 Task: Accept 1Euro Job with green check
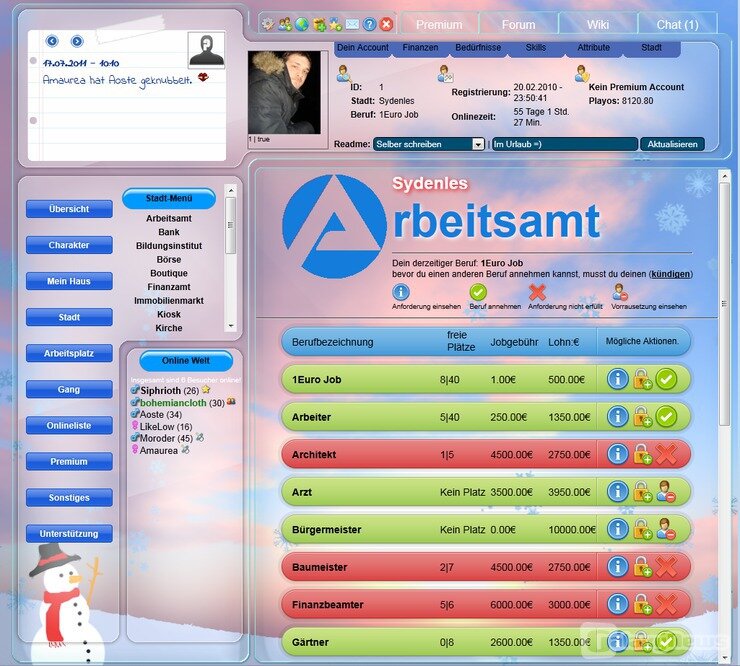coord(666,379)
